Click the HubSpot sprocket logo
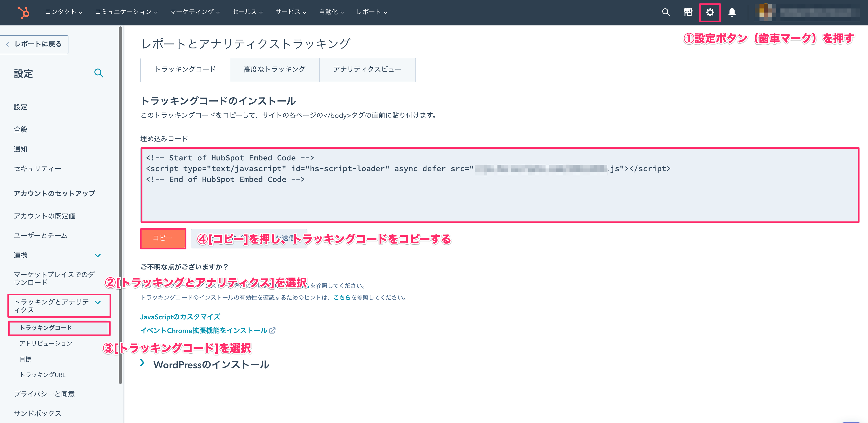Image resolution: width=868 pixels, height=423 pixels. click(24, 12)
